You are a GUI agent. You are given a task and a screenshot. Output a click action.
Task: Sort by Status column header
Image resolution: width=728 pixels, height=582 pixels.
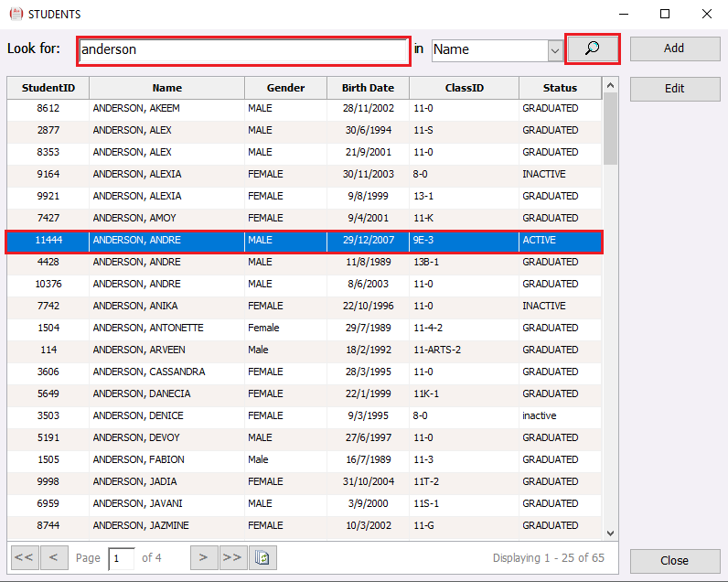pos(561,88)
